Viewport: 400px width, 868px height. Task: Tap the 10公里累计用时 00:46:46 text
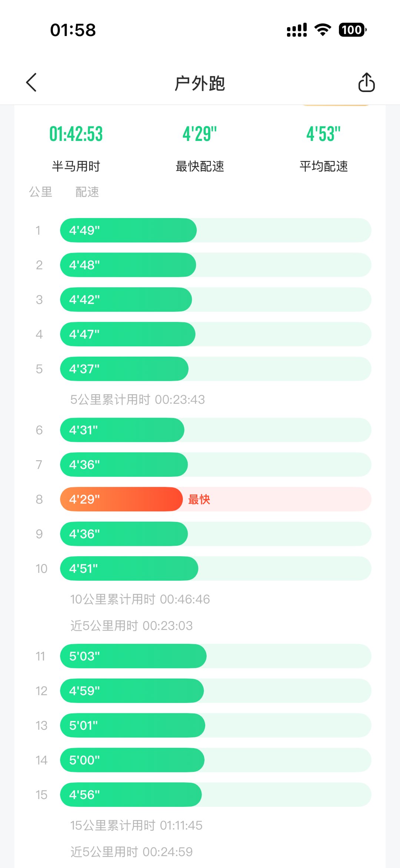pos(140,599)
